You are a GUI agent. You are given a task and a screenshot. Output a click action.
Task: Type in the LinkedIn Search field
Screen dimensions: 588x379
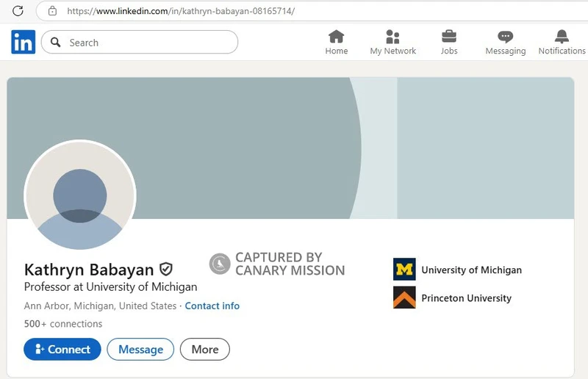click(x=147, y=43)
